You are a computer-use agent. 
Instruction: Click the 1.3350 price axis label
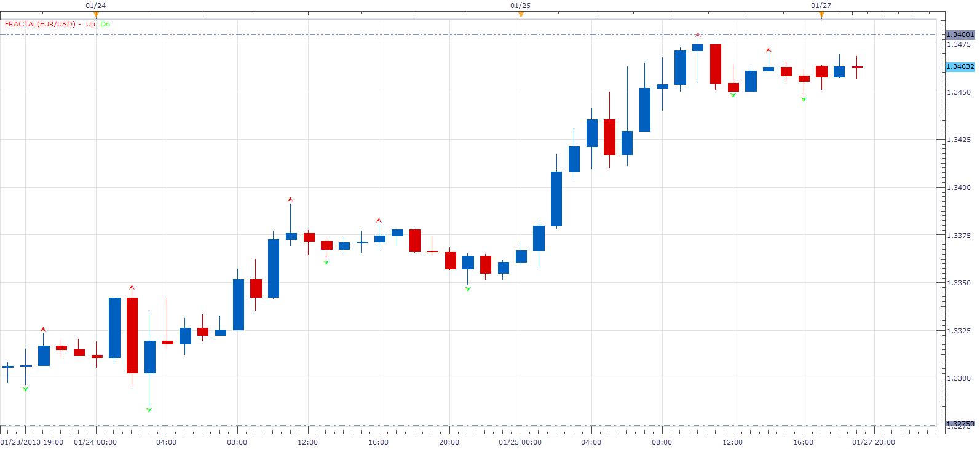coord(958,283)
